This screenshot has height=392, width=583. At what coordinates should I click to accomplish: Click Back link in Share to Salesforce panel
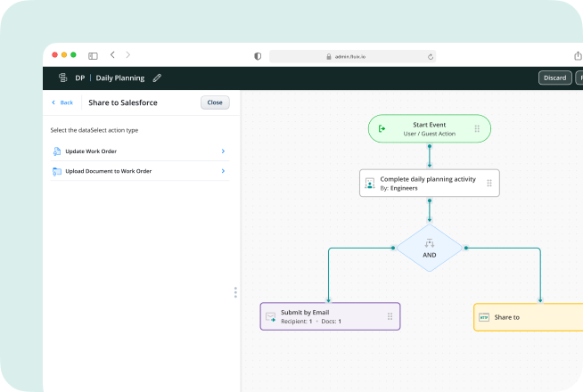point(62,102)
